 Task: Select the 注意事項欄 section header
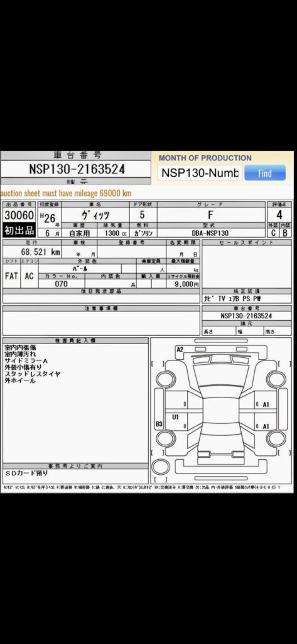click(101, 308)
